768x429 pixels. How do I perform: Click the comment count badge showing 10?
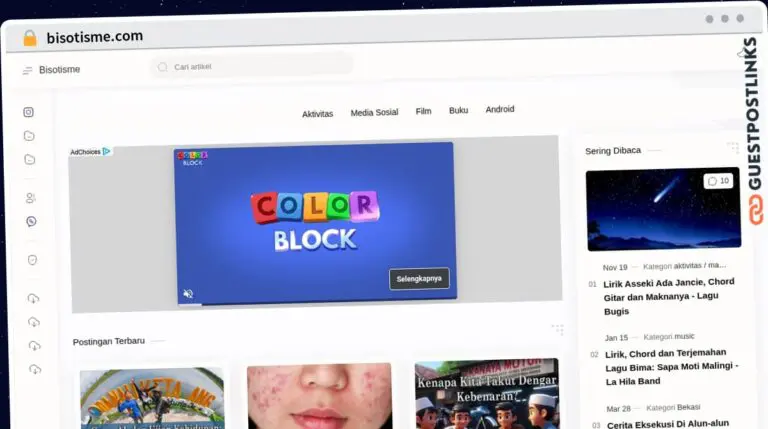717,181
